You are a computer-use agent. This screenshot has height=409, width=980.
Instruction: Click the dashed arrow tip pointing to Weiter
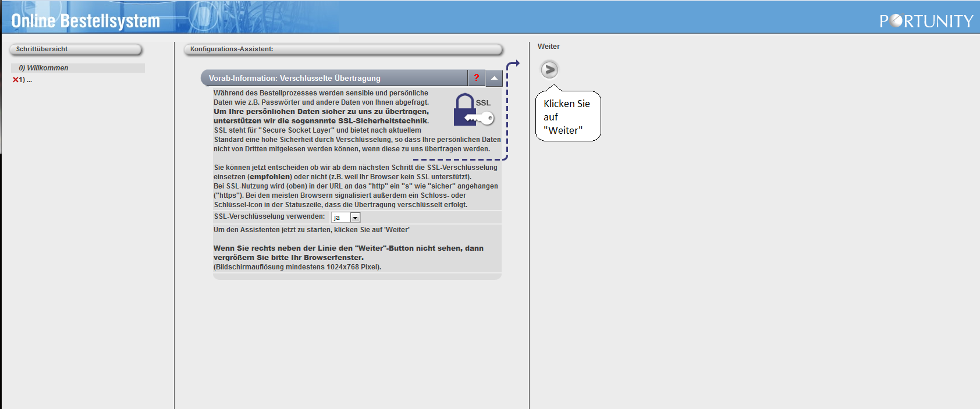pyautogui.click(x=516, y=63)
